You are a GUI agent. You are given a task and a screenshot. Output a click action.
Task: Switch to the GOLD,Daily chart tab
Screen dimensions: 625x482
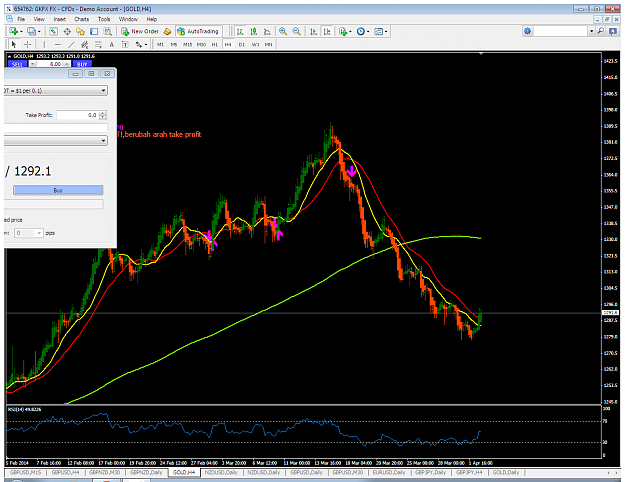[506, 472]
